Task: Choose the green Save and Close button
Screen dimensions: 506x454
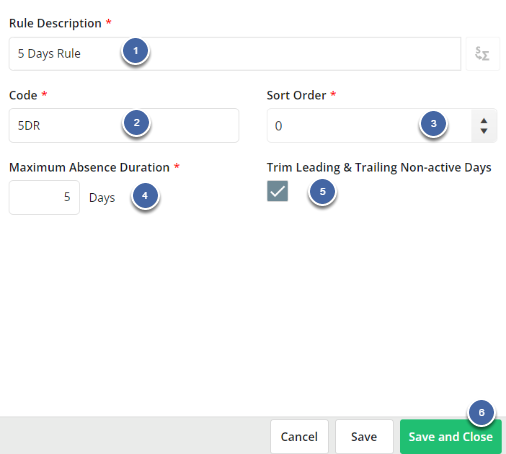Action: [x=451, y=437]
